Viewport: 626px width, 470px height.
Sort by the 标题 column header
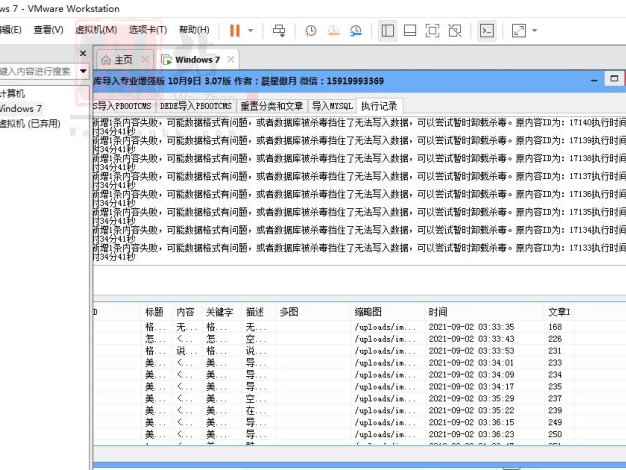click(155, 312)
